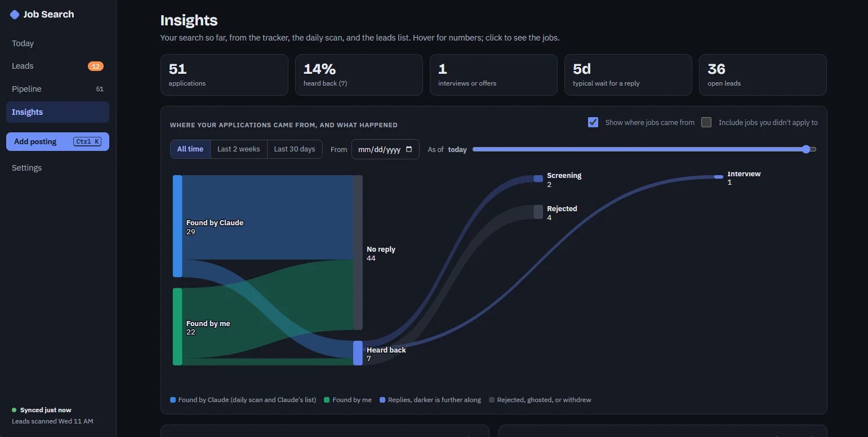Click the Found by Claude node in chart
The height and width of the screenshot is (437, 868).
[177, 226]
